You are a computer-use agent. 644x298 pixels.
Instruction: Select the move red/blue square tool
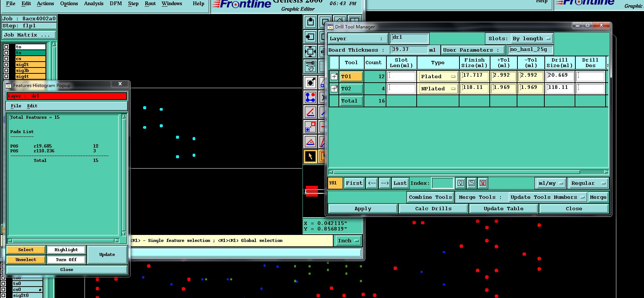tap(310, 127)
